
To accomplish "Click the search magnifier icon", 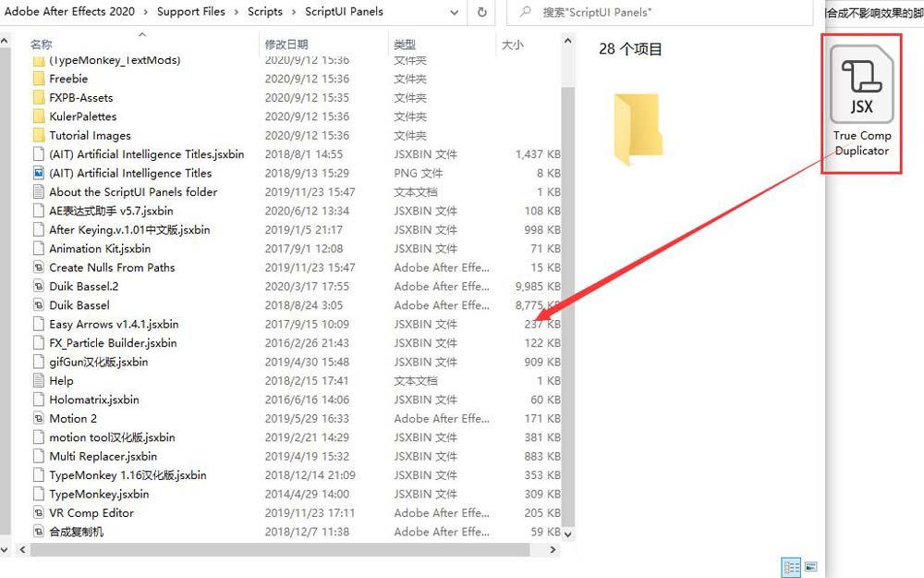I will [526, 12].
